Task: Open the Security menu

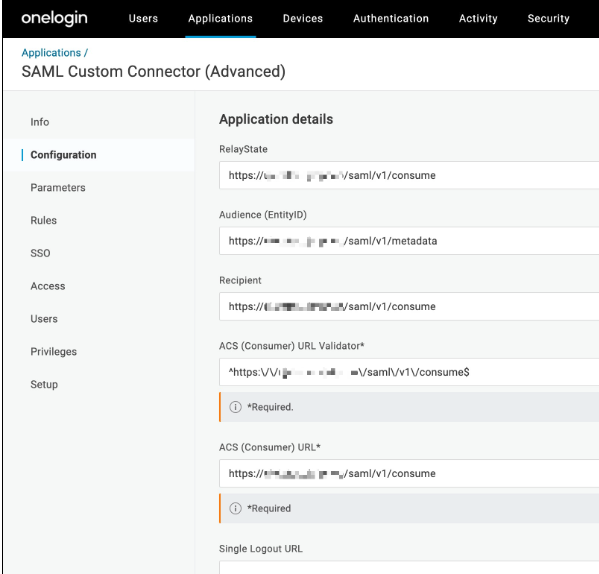Action: [549, 18]
